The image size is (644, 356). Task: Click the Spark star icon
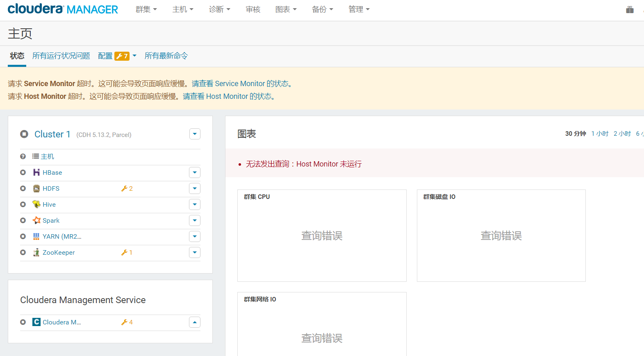point(36,220)
